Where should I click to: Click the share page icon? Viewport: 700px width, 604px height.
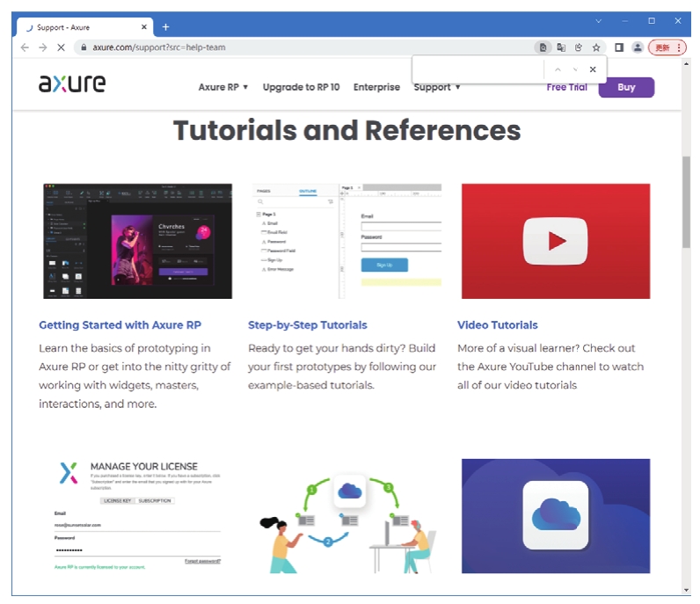[x=579, y=47]
